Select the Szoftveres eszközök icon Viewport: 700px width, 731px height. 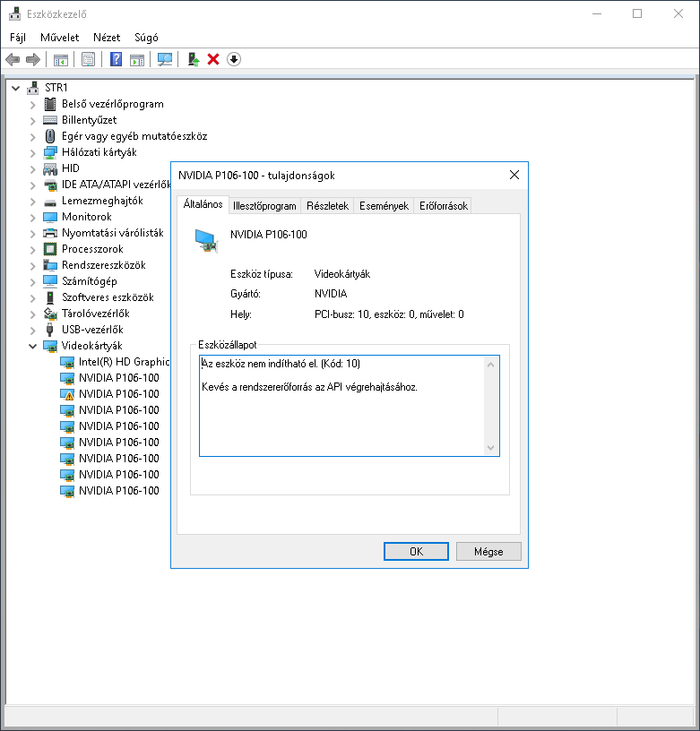(50, 297)
